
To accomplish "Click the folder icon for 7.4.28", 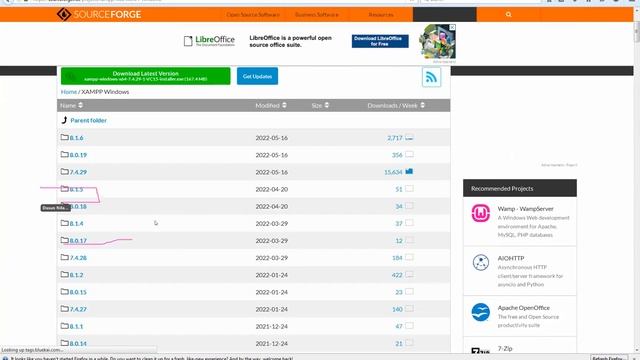I will [x=64, y=257].
